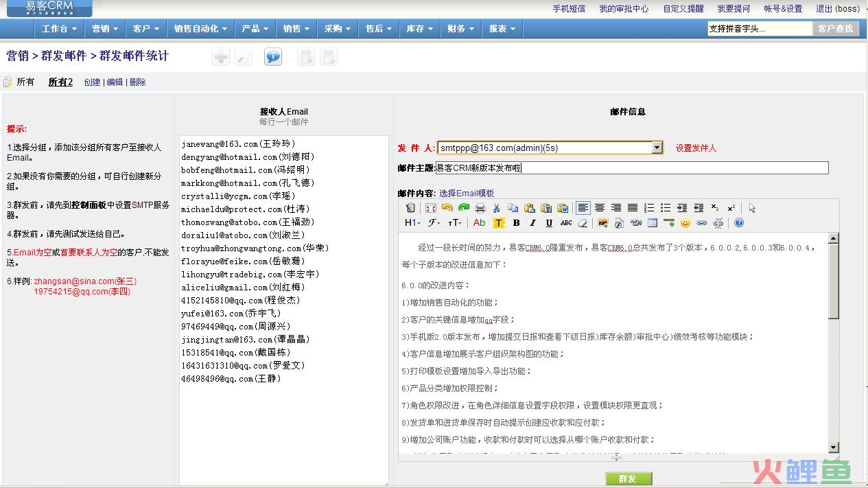Open the font family dropdown

(434, 223)
